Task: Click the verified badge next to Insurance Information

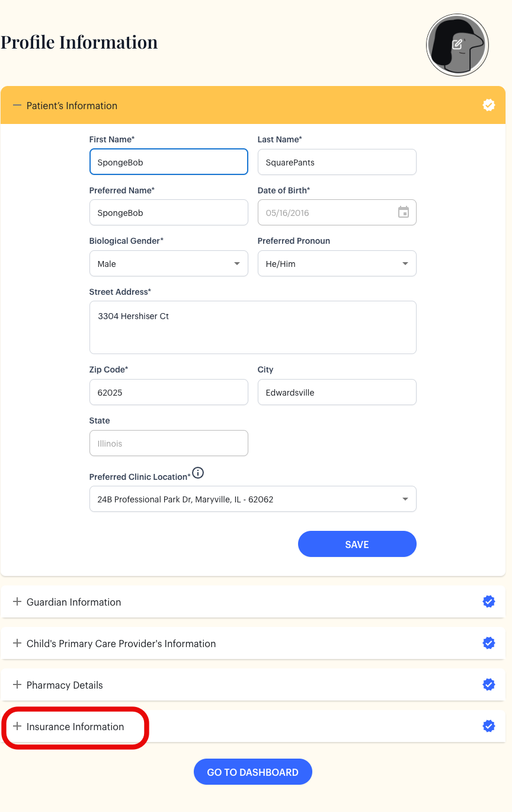Action: click(488, 725)
